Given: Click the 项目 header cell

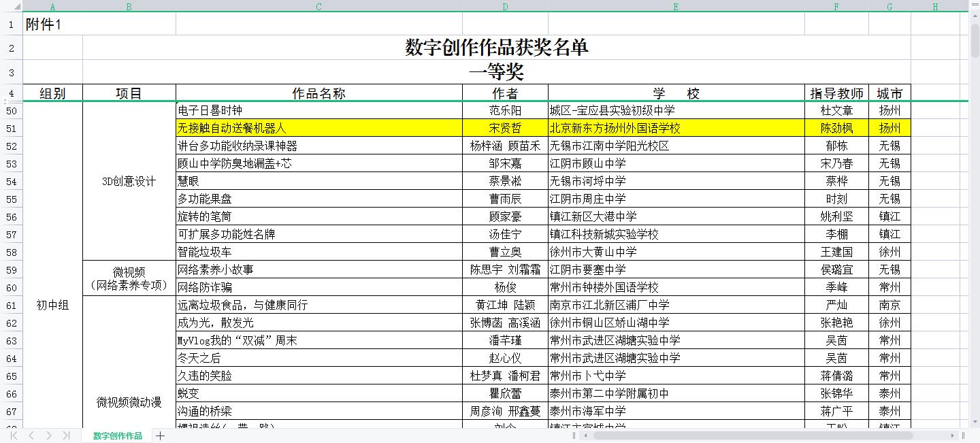Looking at the screenshot, I should 129,93.
